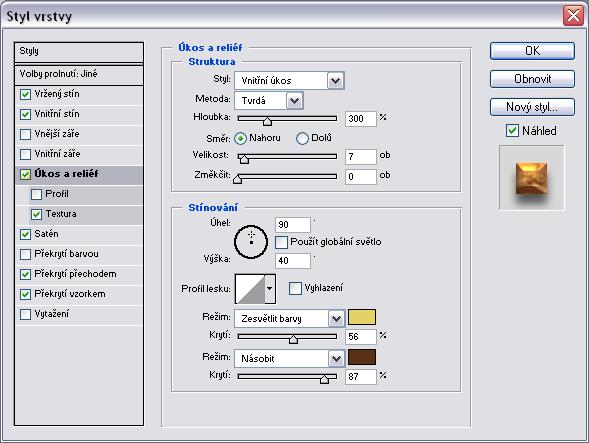Open shadow Režim dropdown set to Násobit
The height and width of the screenshot is (443, 589).
pyautogui.click(x=289, y=358)
